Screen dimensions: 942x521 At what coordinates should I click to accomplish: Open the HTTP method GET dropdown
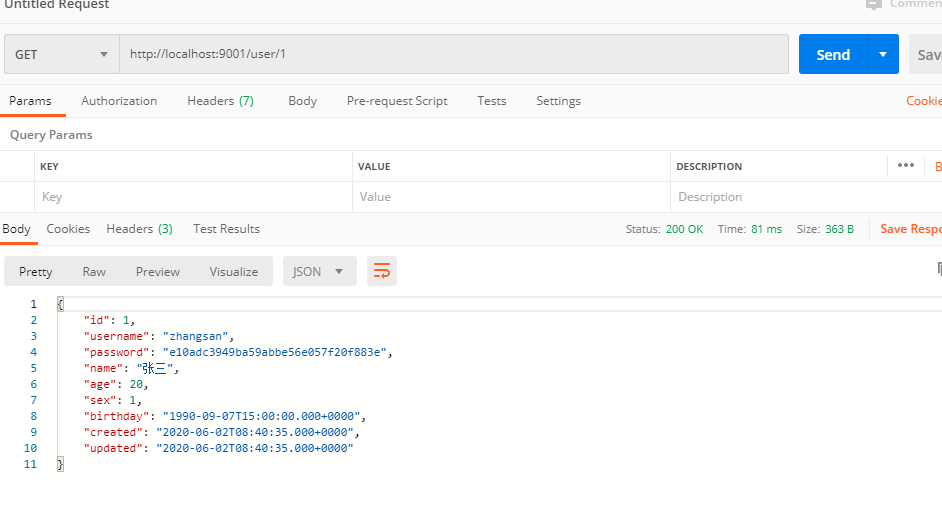[x=62, y=54]
